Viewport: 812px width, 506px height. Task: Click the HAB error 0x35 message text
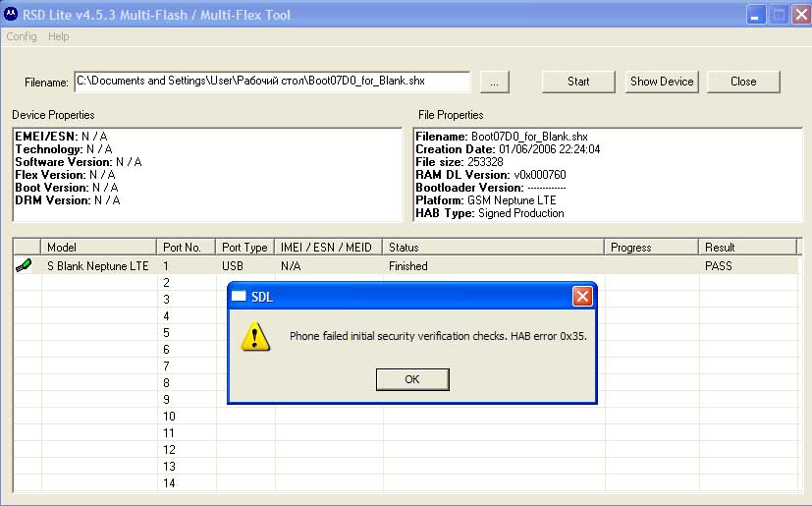[x=438, y=336]
